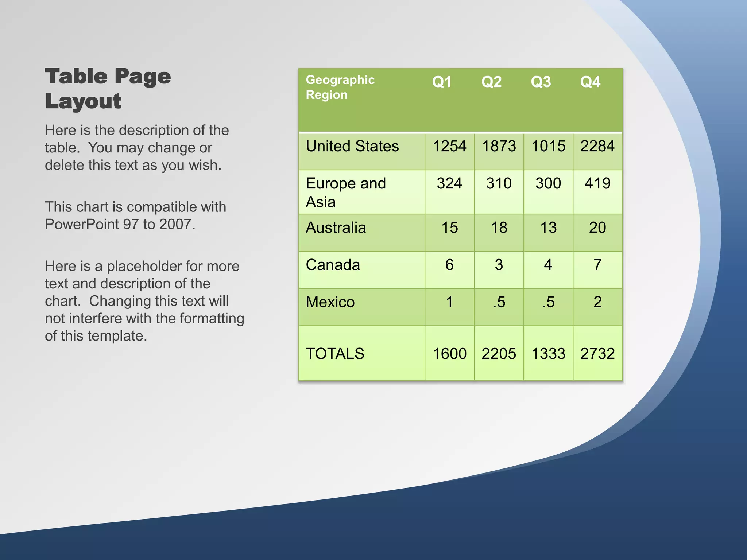Click the Australia Q4 value 20
Viewport: 747px width, 560px height.
[x=597, y=228]
